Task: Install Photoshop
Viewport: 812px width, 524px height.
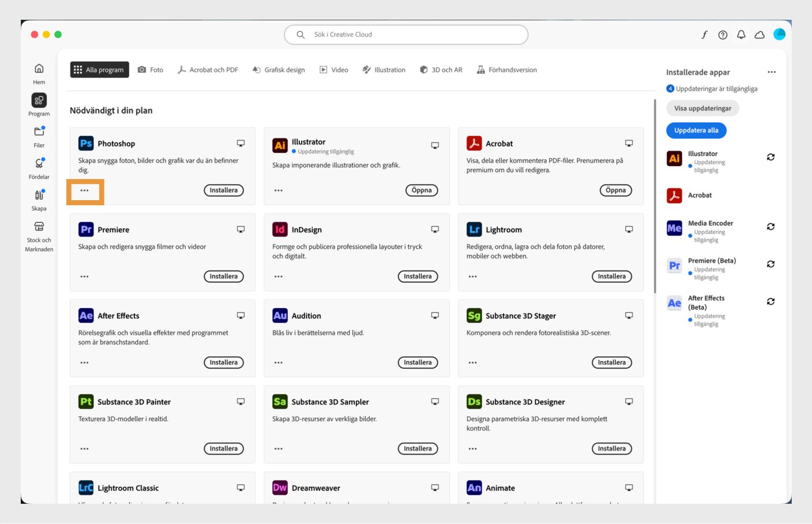Action: [x=224, y=191]
